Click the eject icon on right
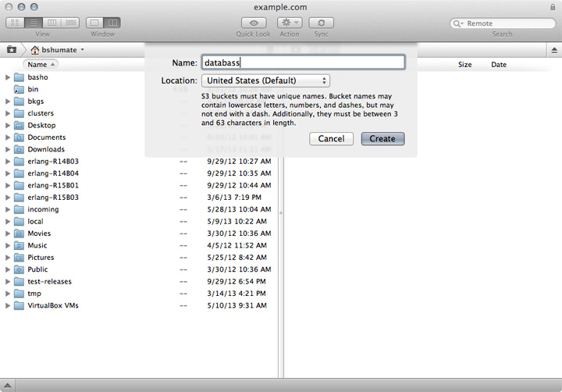 554,50
